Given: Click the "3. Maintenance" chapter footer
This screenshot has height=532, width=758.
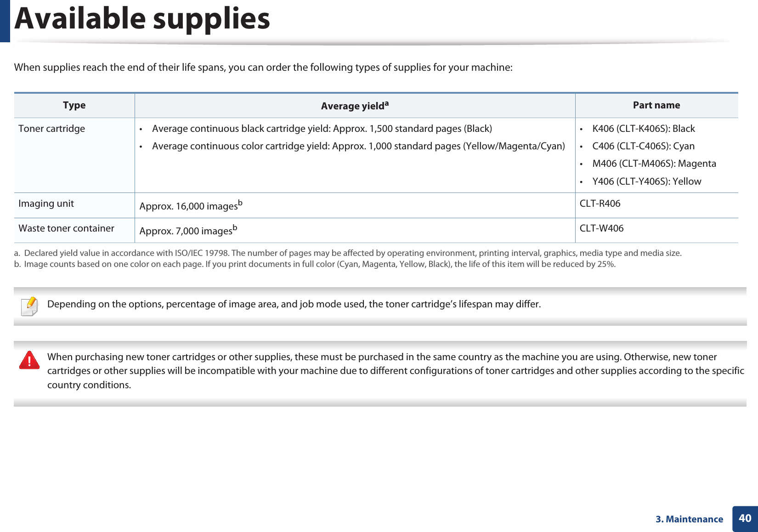Looking at the screenshot, I should coord(689,519).
